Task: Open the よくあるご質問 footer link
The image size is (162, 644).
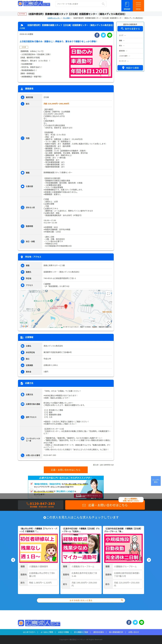Action: [47, 632]
